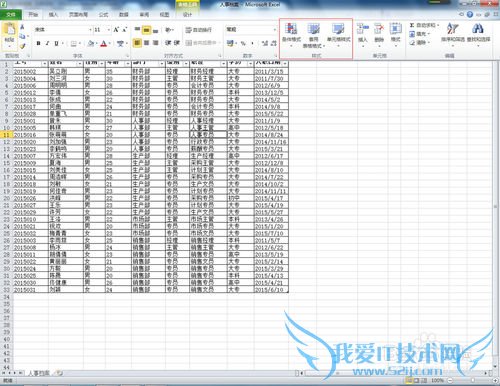Viewport: 500px width, 386px height.
Task: Switch to the Formulas (公式) tab
Action: pos(103,15)
